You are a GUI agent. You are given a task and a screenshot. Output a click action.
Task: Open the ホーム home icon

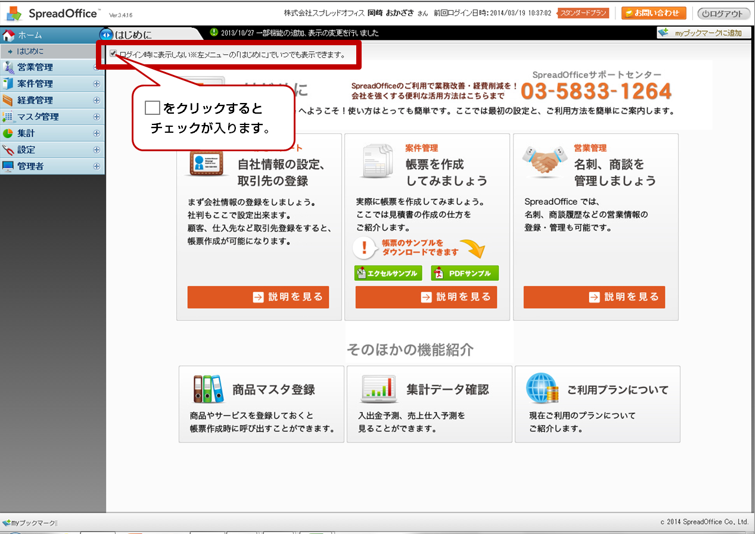(8, 35)
